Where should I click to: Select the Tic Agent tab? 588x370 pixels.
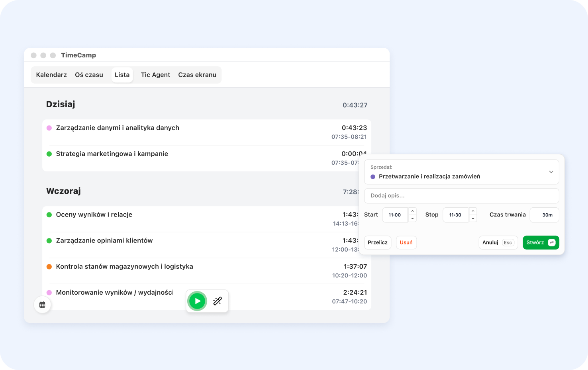tap(155, 75)
